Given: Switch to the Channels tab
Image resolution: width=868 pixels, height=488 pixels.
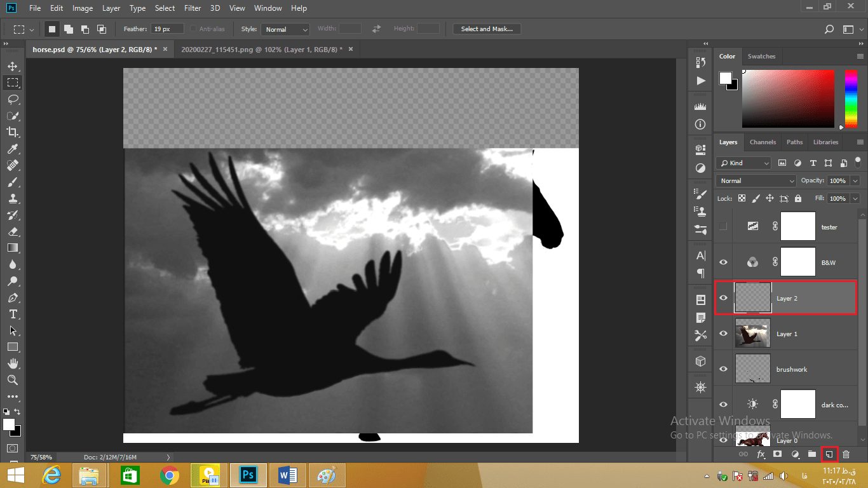Looking at the screenshot, I should tap(763, 142).
